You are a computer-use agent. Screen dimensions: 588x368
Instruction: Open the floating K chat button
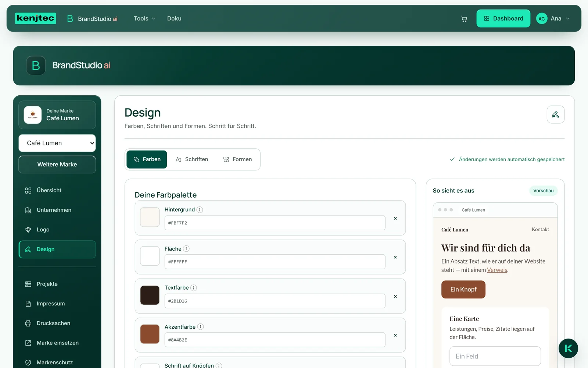pyautogui.click(x=568, y=348)
